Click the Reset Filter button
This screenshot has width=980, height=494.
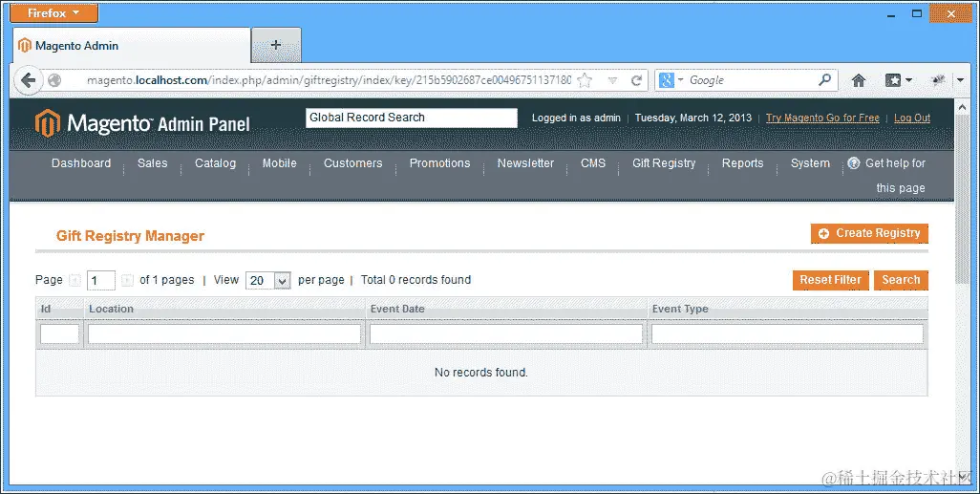coord(831,280)
